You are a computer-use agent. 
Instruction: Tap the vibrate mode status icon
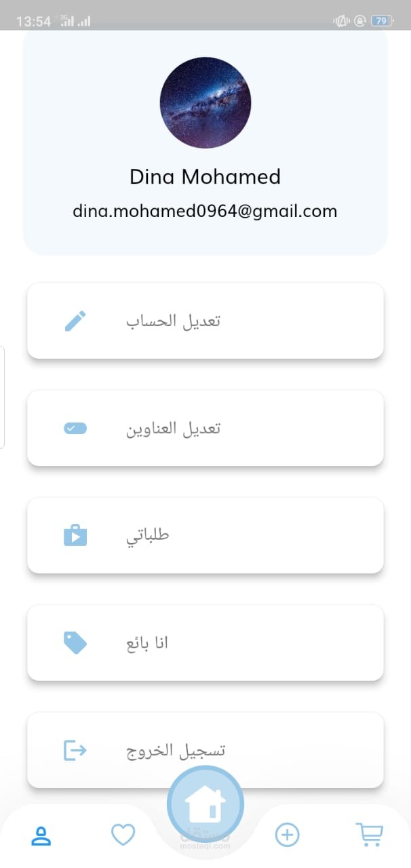340,21
